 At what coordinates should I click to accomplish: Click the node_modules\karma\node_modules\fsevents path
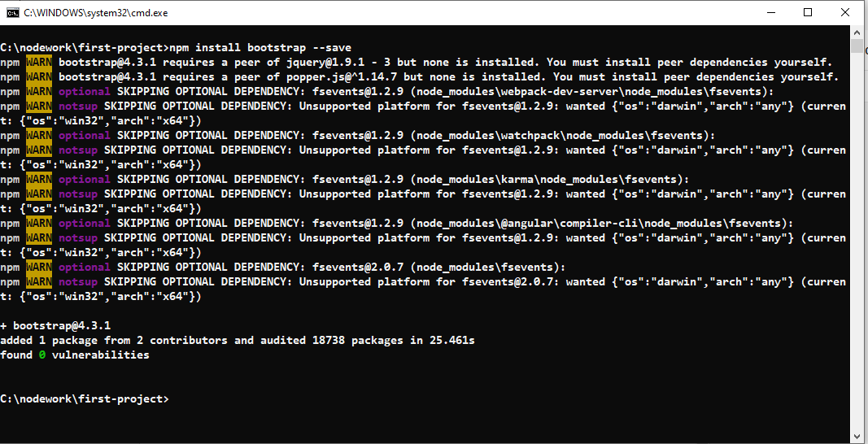pos(552,180)
